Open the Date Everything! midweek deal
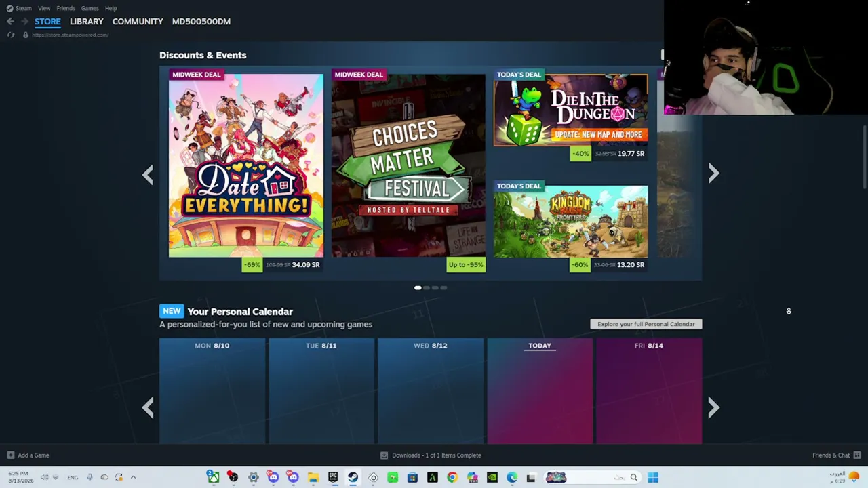868x488 pixels. point(246,165)
